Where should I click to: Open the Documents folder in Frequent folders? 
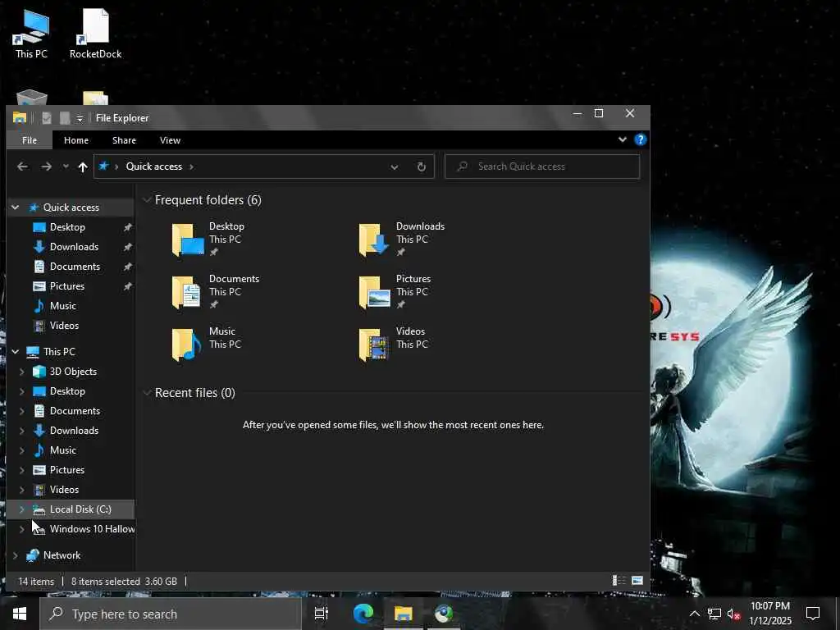point(216,292)
